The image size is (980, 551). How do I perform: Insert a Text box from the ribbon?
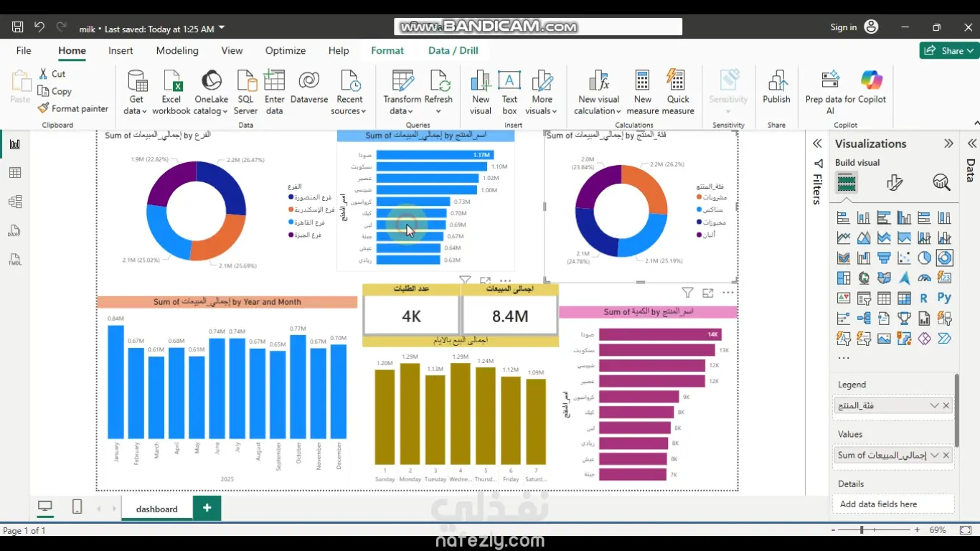click(x=509, y=93)
